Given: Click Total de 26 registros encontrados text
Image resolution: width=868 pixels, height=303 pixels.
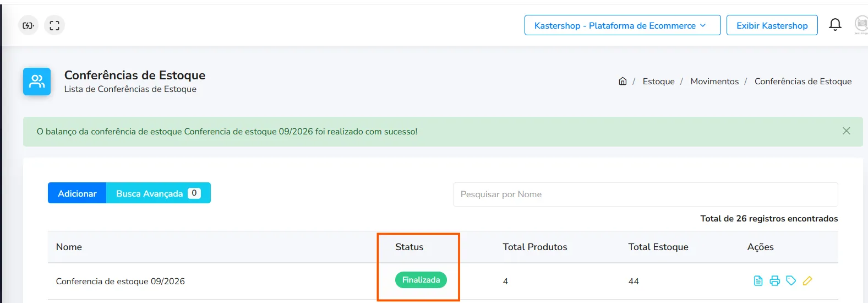Looking at the screenshot, I should pos(769,219).
